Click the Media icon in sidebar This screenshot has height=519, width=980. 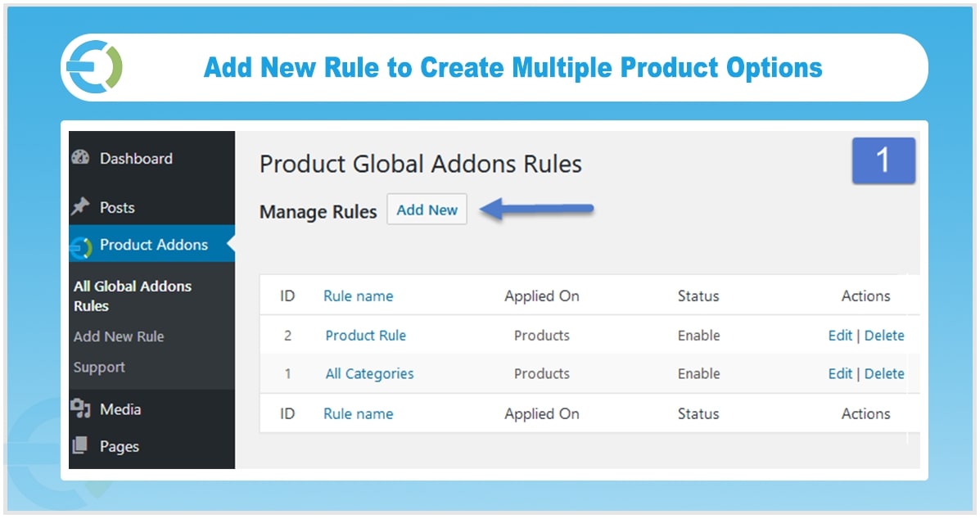(80, 408)
